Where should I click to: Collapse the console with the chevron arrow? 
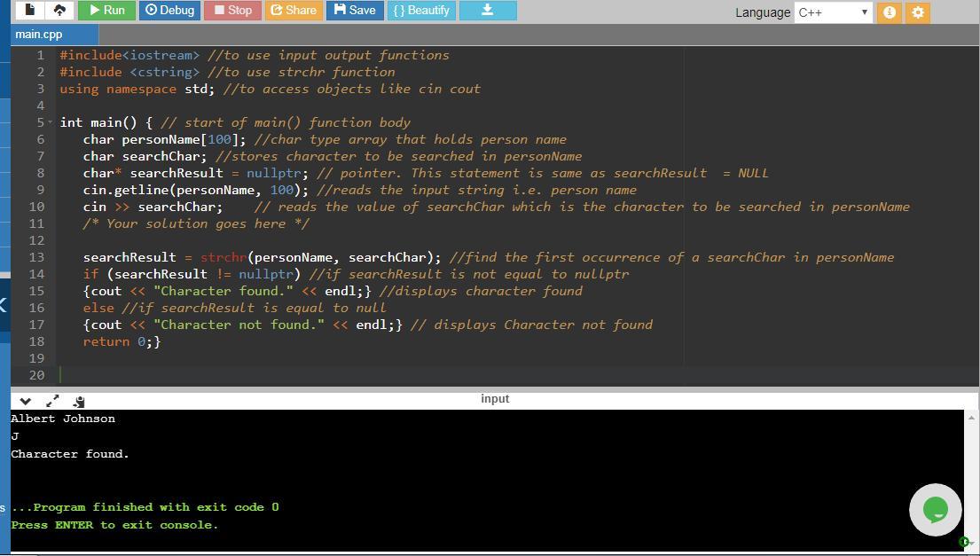tap(25, 401)
